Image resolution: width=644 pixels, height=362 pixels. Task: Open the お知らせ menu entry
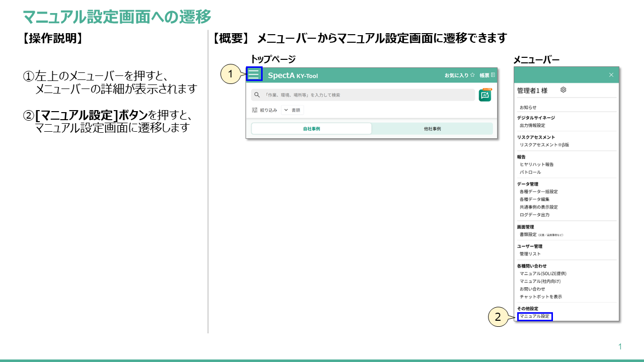pyautogui.click(x=527, y=106)
